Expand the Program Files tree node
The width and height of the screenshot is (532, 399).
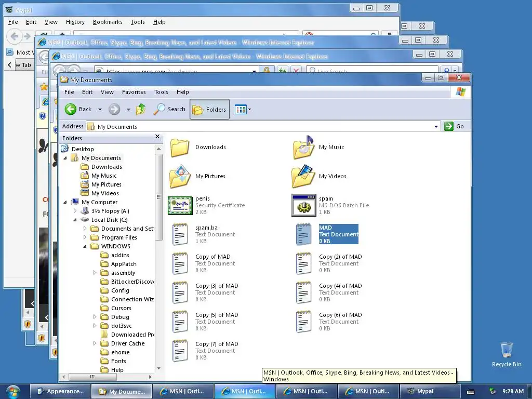(x=85, y=237)
